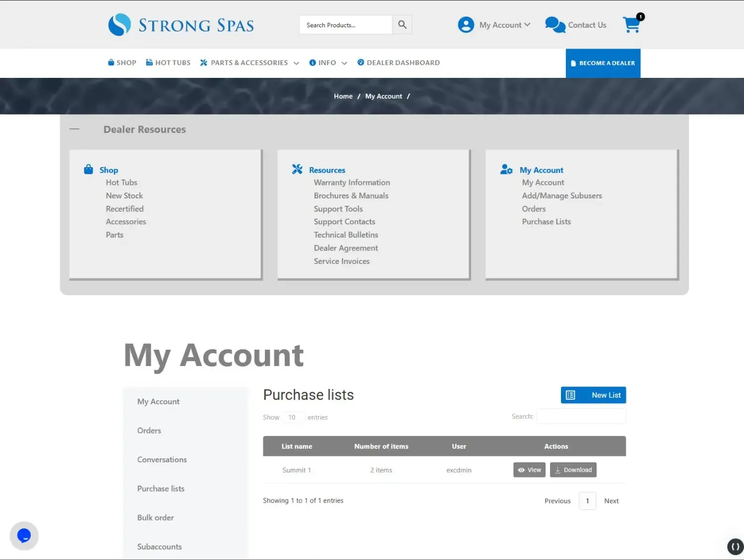Sort by User column header
Image resolution: width=744 pixels, height=560 pixels.
[459, 446]
